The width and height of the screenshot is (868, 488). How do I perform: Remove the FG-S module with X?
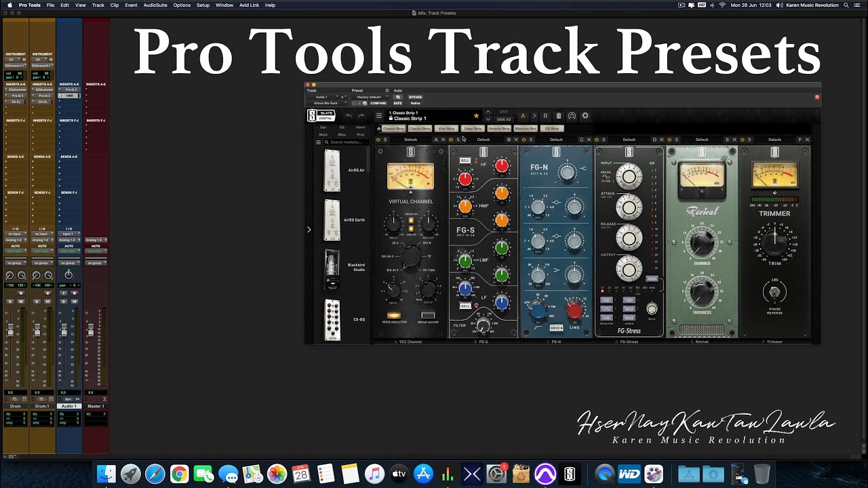(516, 140)
